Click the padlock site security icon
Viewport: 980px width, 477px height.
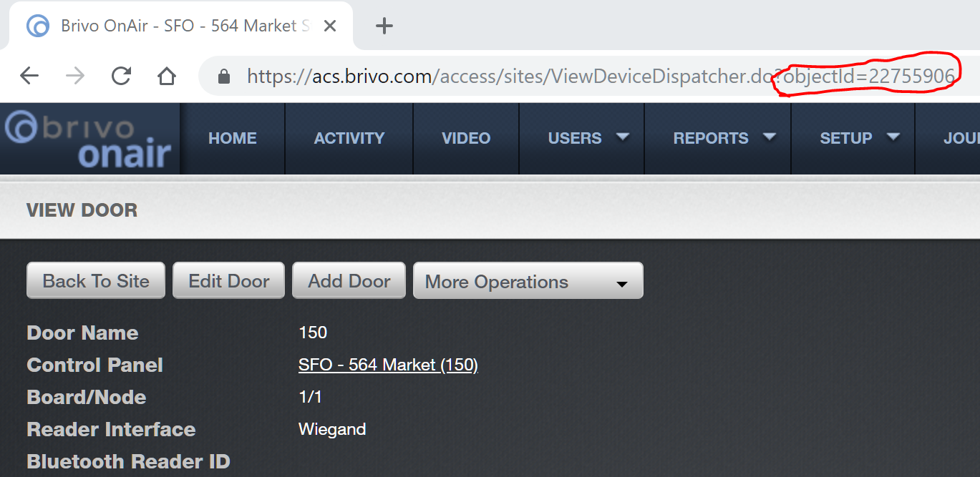tap(224, 76)
